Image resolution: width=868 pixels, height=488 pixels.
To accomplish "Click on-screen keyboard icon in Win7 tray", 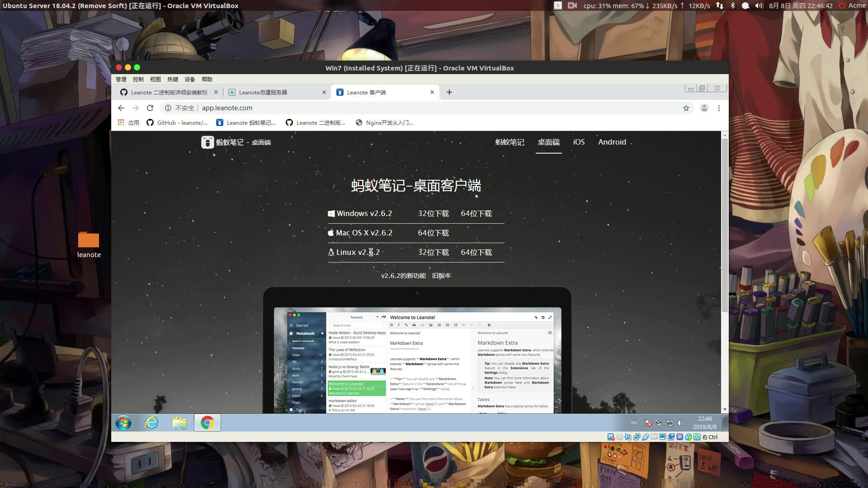I will point(634,423).
